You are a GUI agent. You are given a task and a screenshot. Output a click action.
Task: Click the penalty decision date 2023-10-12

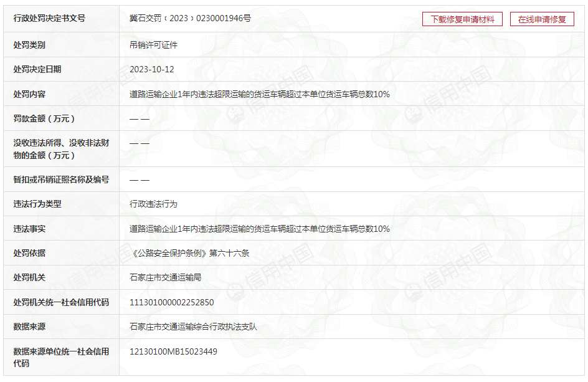(151, 69)
